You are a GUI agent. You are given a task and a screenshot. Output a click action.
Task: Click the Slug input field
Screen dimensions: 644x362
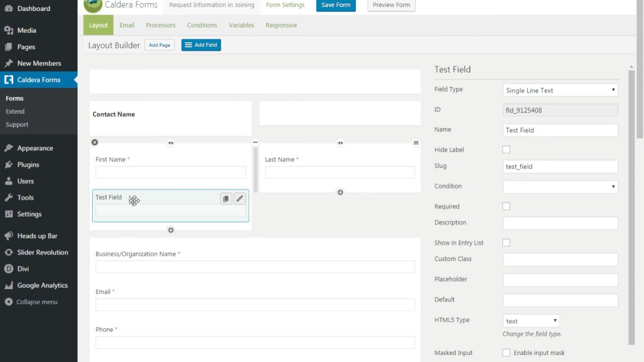pyautogui.click(x=560, y=166)
